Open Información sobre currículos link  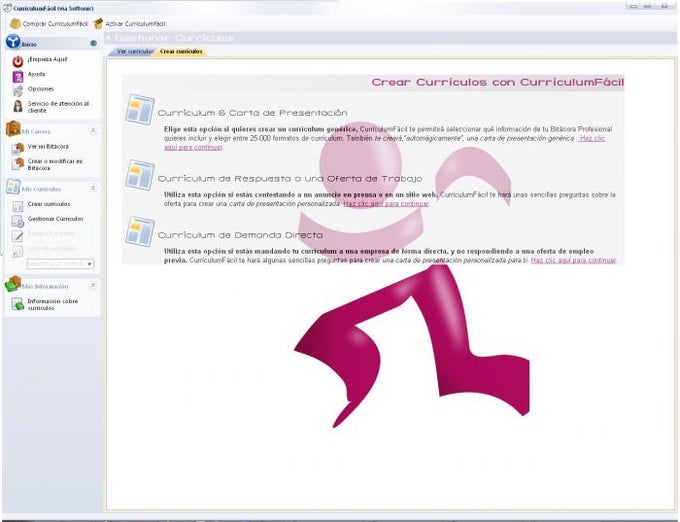pos(53,304)
